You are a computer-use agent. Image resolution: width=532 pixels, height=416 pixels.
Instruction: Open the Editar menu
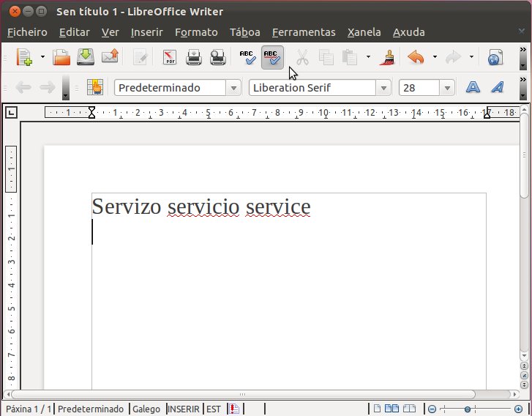point(75,32)
